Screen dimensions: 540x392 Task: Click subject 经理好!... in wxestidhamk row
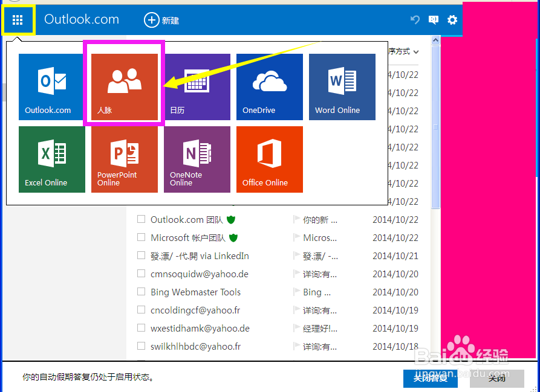(x=320, y=329)
